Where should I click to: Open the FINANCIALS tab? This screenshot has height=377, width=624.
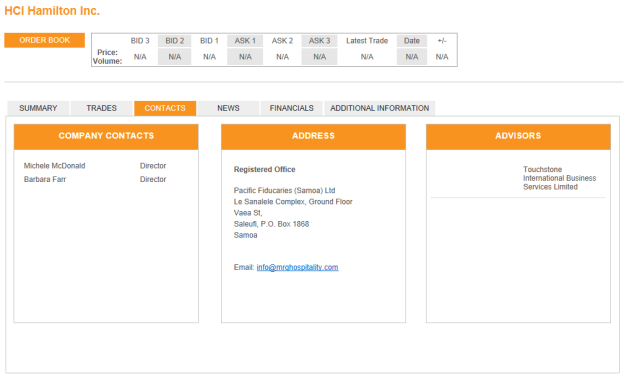[x=291, y=108]
